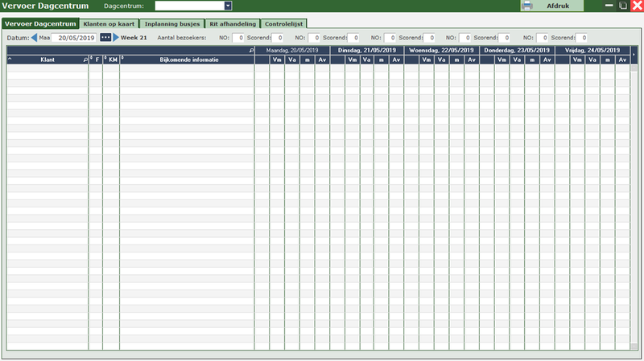Click the Bijkomende informatie column header
This screenshot has width=644, height=361.
[x=188, y=59]
